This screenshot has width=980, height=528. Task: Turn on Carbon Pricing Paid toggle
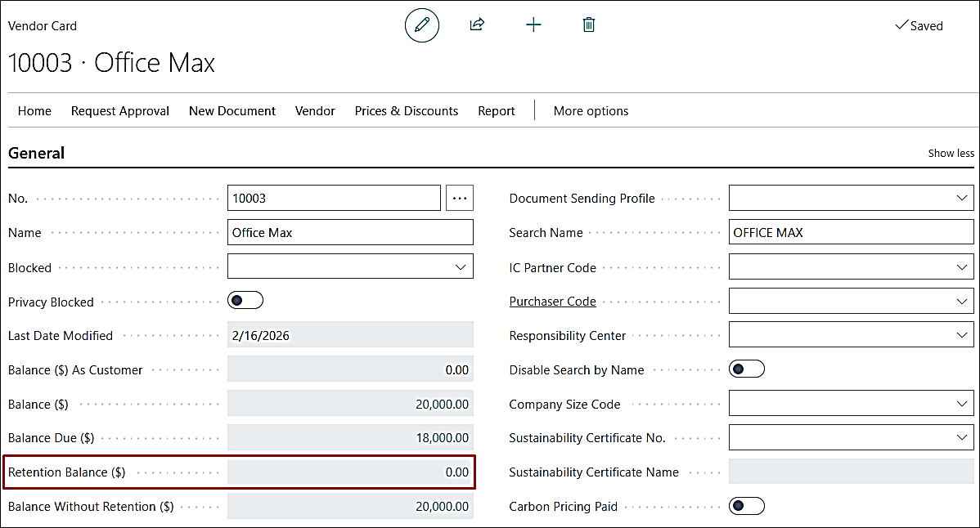coord(746,506)
